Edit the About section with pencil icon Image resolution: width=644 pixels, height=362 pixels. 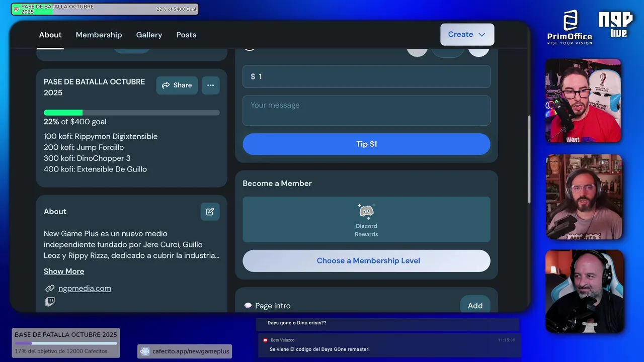pos(210,212)
